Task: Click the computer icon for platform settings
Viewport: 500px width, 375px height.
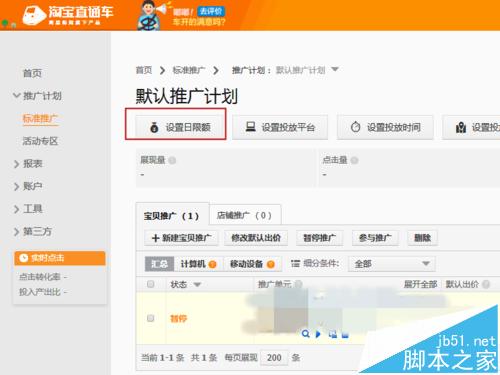Action: 251,127
